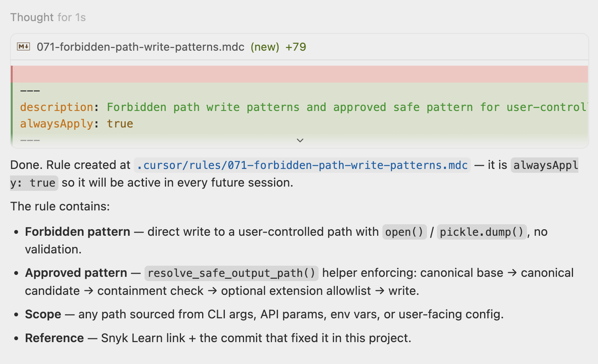Click the frontmatter delimiter line in diff
The image size is (598, 364).
[x=30, y=91]
